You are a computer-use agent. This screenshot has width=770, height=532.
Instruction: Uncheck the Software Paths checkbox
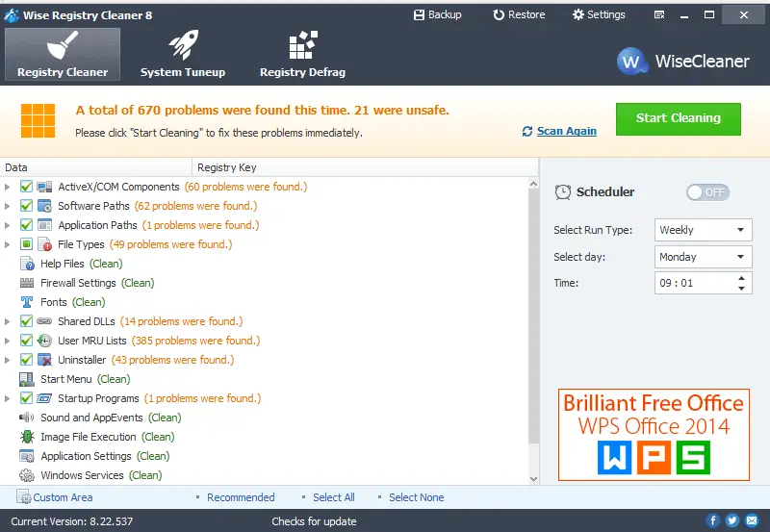pyautogui.click(x=27, y=206)
